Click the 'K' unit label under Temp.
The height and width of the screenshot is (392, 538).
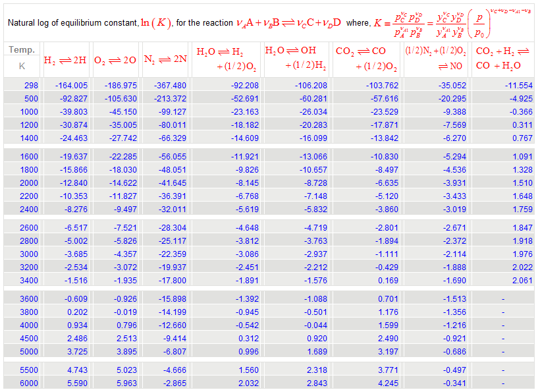tap(22, 66)
